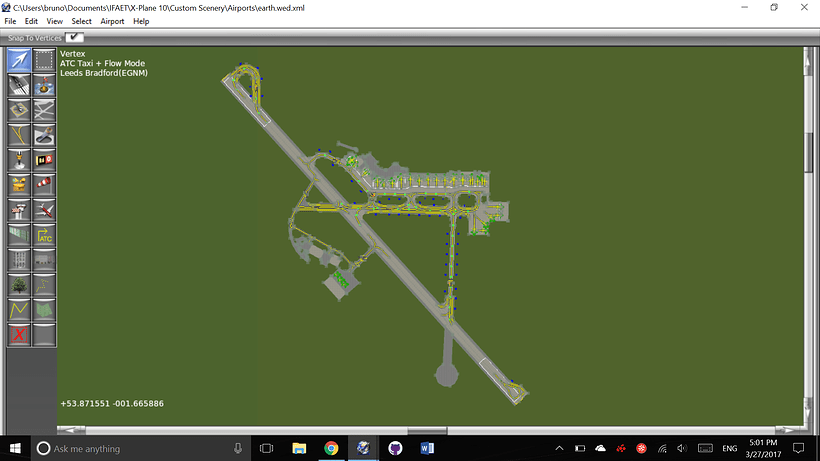The image size is (820, 461).
Task: Open Task View on the taskbar
Action: click(267, 448)
